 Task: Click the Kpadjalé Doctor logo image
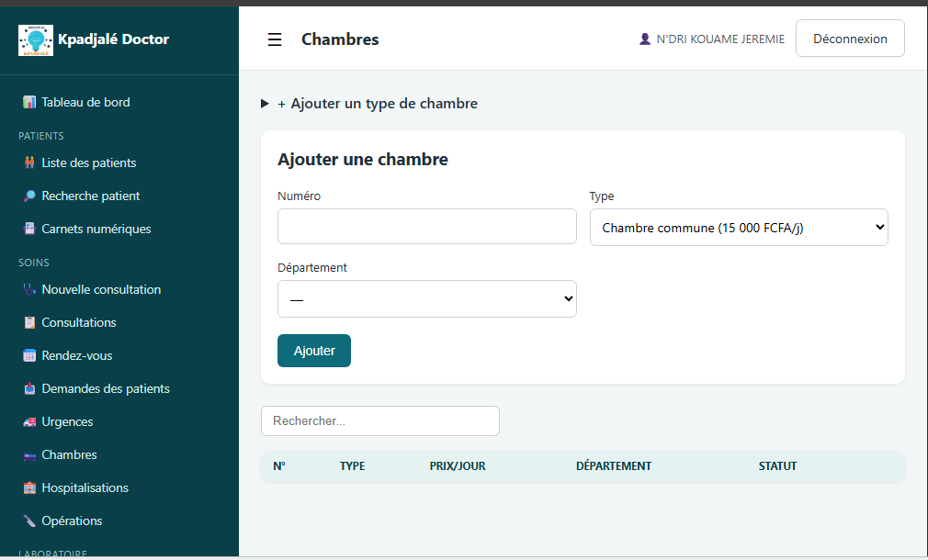[x=36, y=40]
